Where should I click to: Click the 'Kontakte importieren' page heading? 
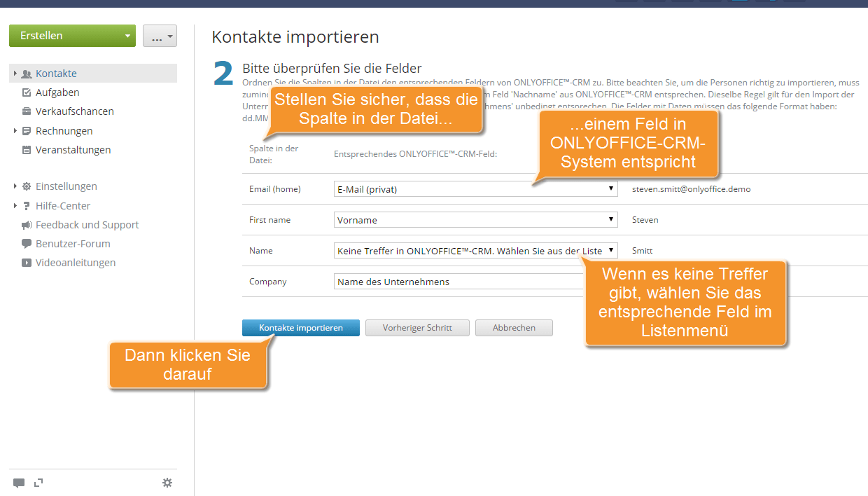(x=295, y=37)
